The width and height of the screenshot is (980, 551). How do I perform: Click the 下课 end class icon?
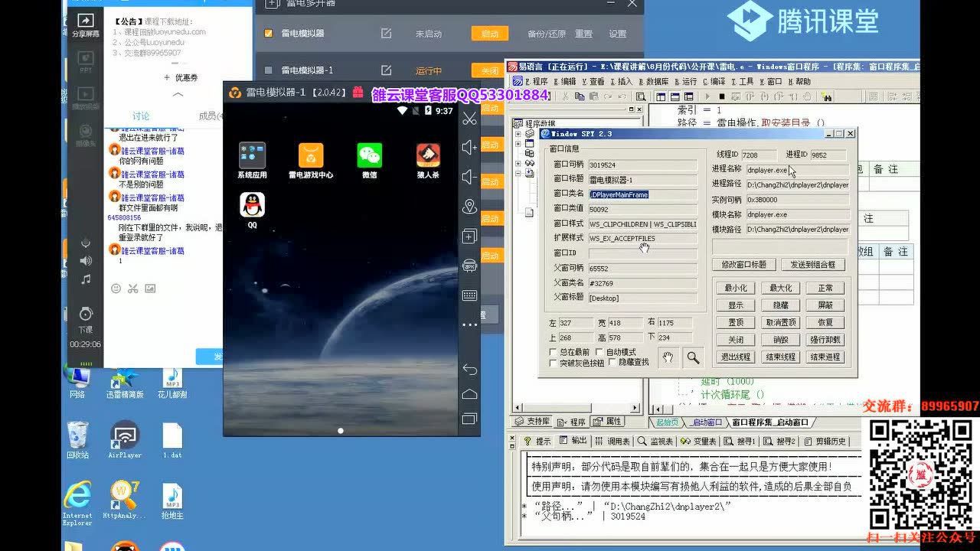coord(86,320)
